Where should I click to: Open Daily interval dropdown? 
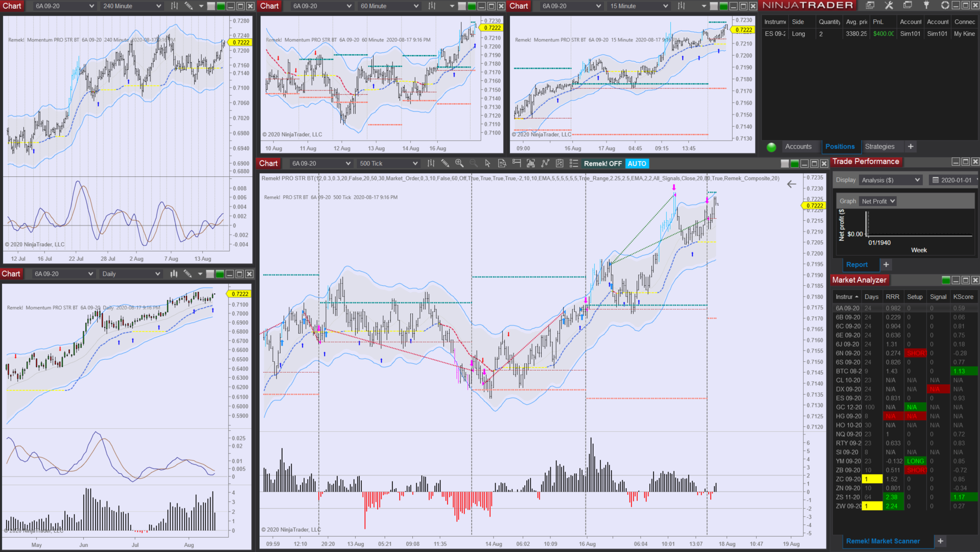click(x=131, y=274)
